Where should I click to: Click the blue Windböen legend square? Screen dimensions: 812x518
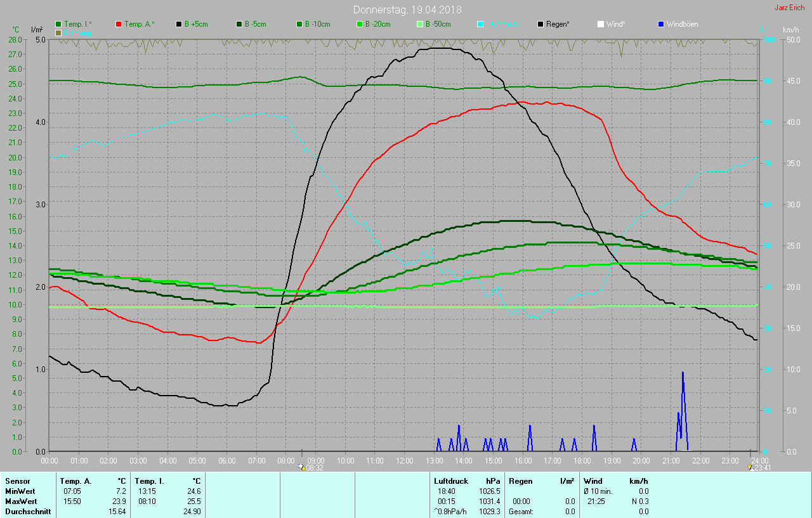pos(661,24)
